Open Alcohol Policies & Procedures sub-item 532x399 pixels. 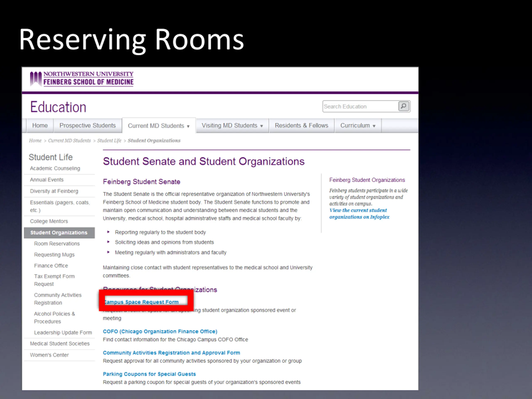pyautogui.click(x=54, y=318)
